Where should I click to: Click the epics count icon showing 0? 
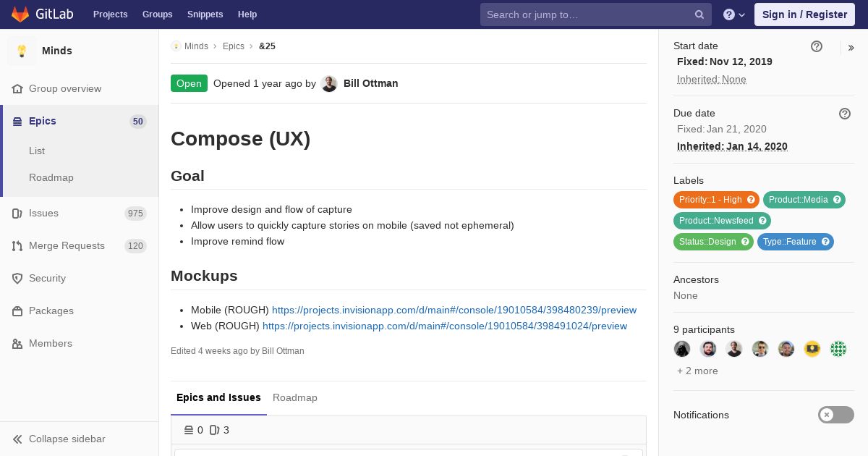pyautogui.click(x=189, y=430)
